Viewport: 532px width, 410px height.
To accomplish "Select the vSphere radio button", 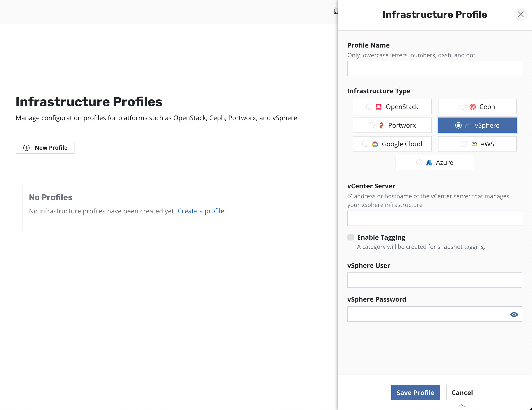I will (458, 125).
